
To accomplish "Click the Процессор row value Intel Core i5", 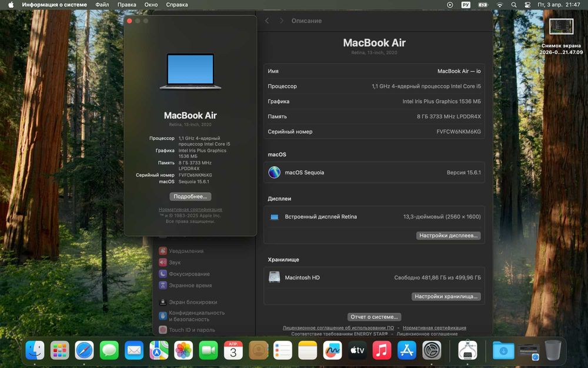I will click(426, 86).
